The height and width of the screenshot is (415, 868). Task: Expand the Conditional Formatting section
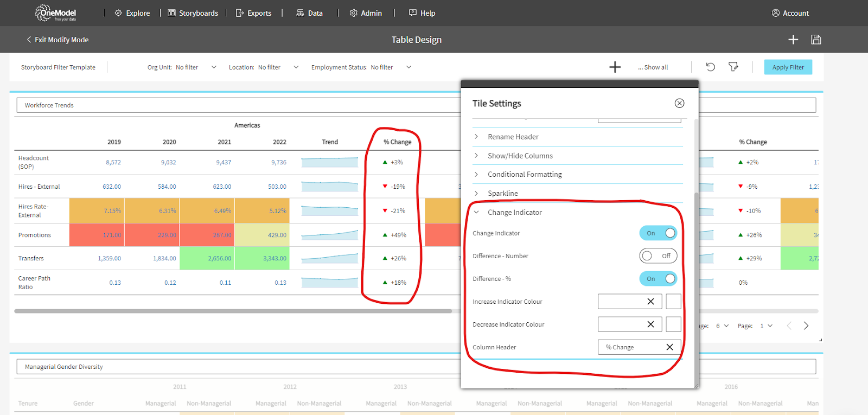[x=524, y=174]
